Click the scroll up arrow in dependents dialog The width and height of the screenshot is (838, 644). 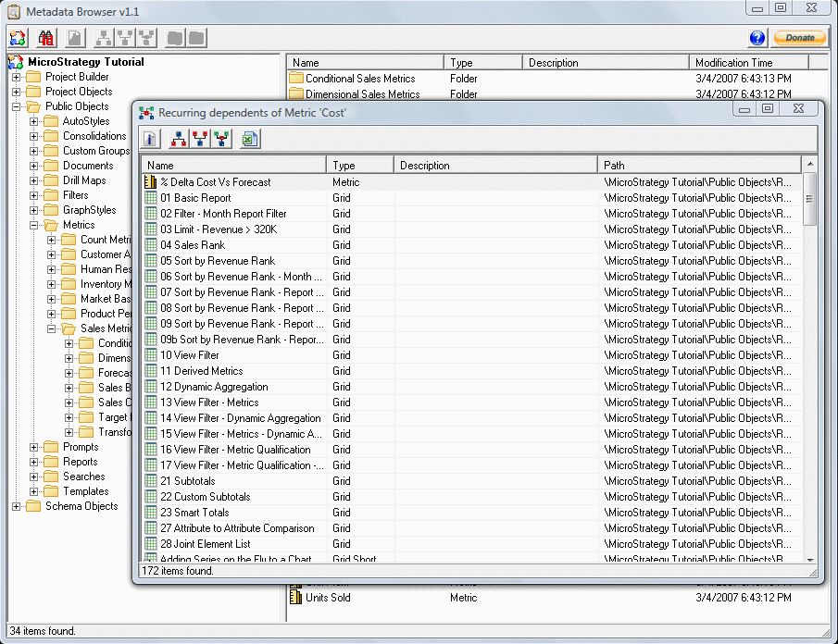tap(809, 164)
